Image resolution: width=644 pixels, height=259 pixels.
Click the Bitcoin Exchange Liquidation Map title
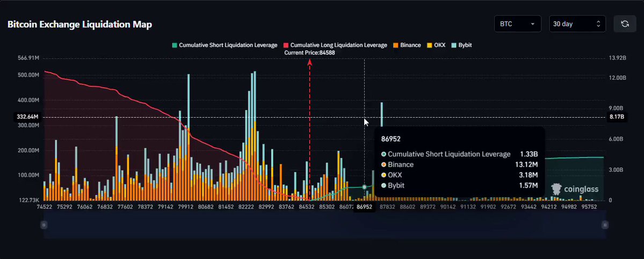[79, 24]
